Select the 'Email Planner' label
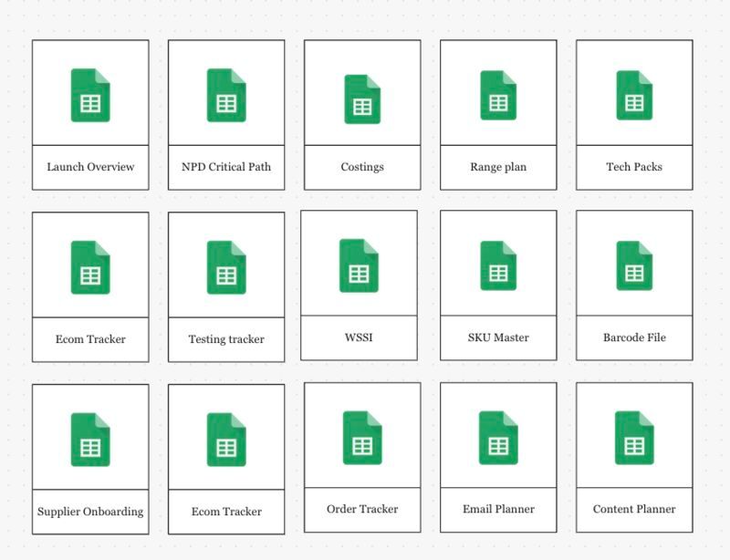The image size is (730, 560). point(498,509)
